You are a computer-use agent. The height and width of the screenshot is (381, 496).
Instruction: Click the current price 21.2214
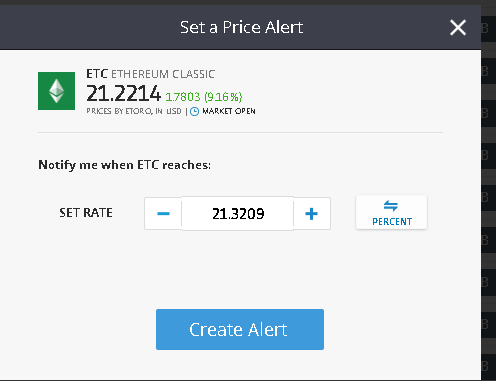click(123, 93)
